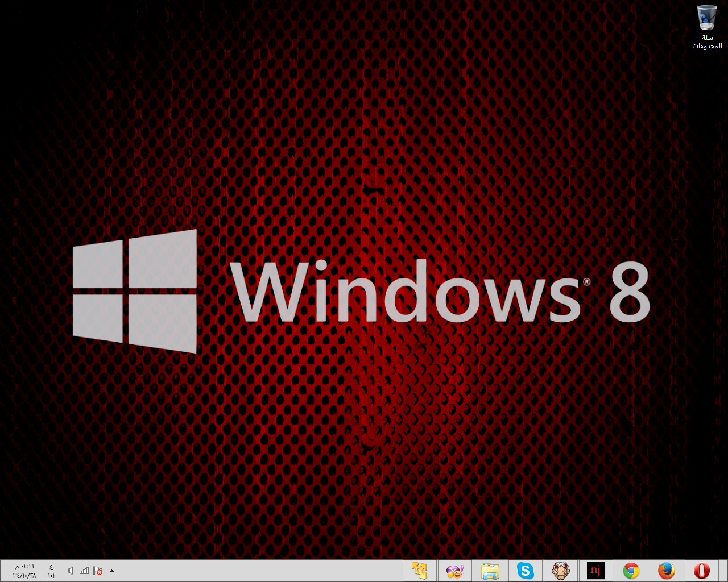Click the yellow VMware taskbar icon
The width and height of the screenshot is (728, 582).
click(x=419, y=571)
